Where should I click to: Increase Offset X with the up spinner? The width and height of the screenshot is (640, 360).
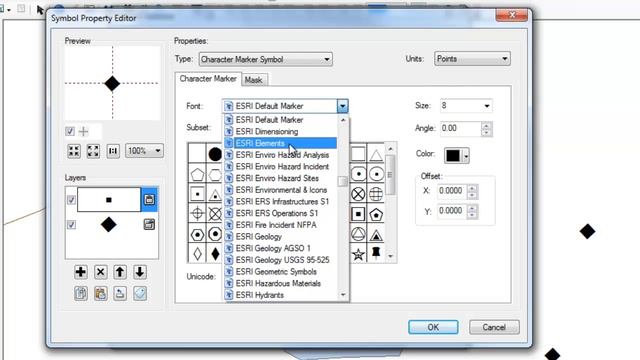point(472,188)
